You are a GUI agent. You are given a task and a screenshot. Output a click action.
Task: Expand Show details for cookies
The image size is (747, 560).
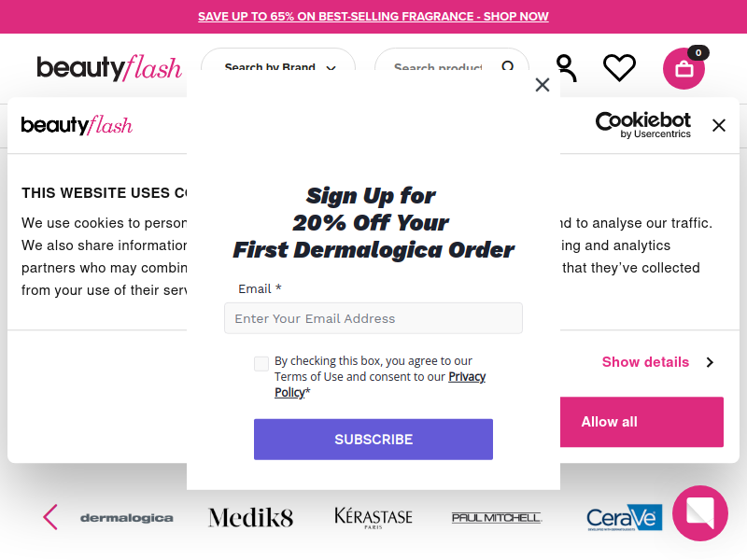point(645,362)
